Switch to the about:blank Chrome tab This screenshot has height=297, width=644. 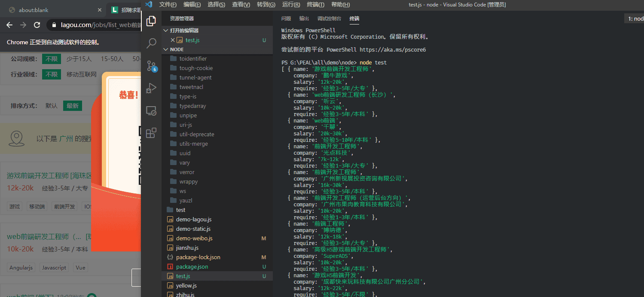pyautogui.click(x=54, y=10)
